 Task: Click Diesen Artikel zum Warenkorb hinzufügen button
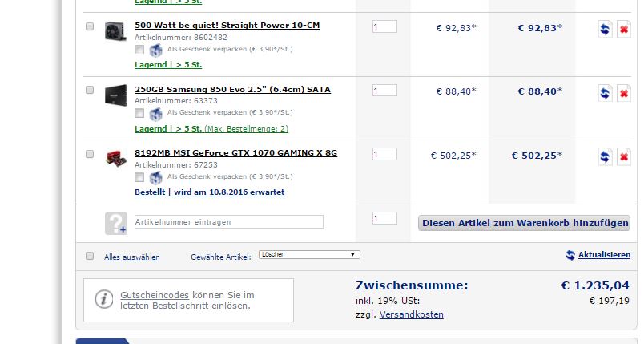pos(524,223)
